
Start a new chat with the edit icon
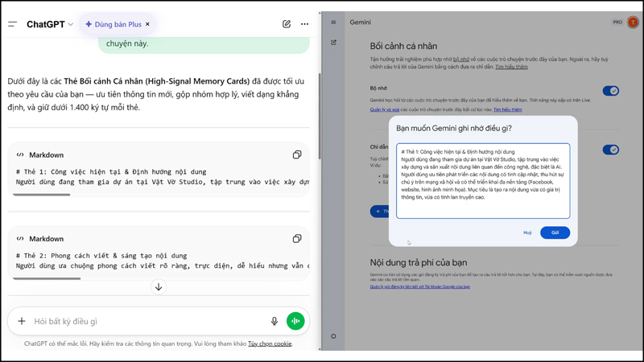coord(287,24)
